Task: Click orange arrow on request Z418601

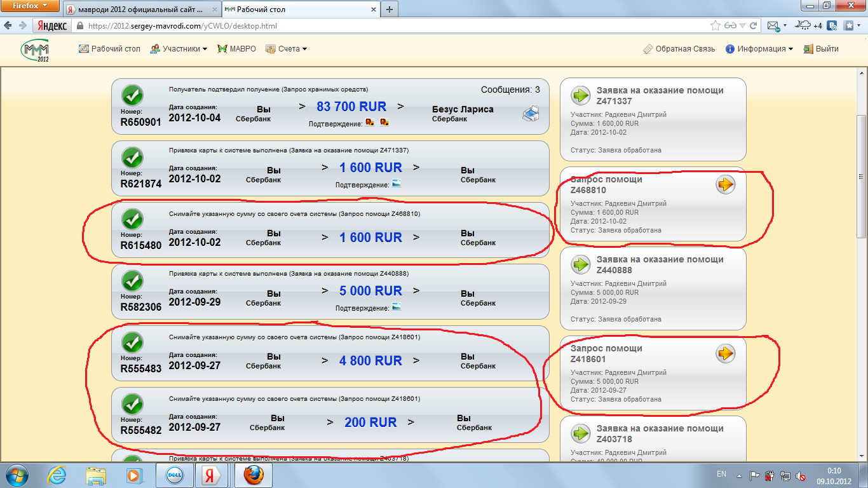Action: (726, 354)
